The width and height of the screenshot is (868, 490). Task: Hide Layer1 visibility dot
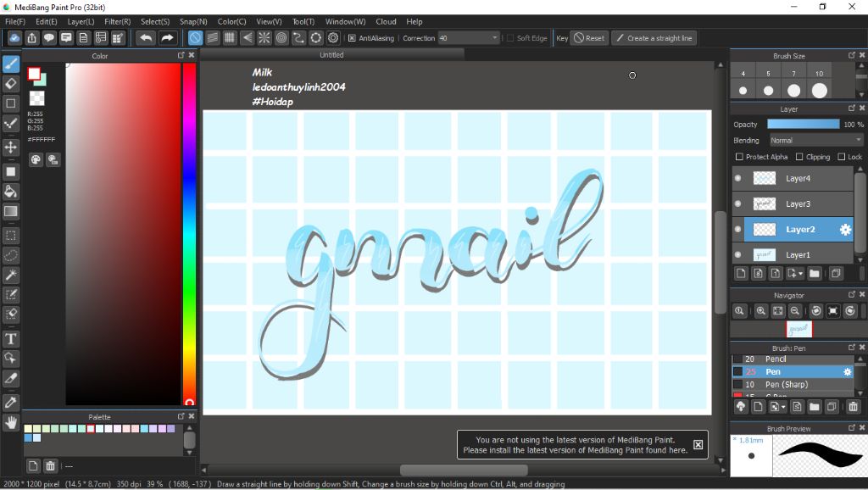coord(738,254)
